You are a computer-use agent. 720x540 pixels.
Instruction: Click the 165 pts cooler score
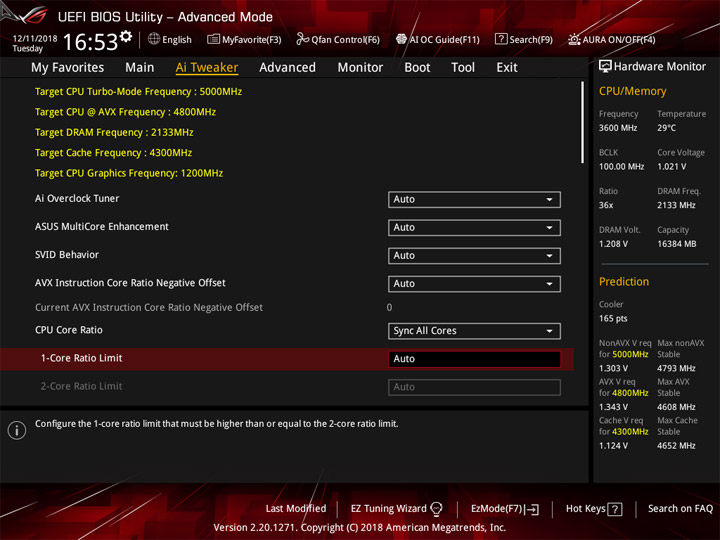(x=613, y=318)
